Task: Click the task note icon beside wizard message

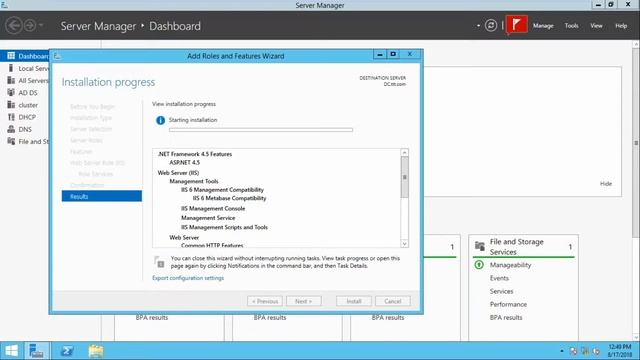Action: 160,262
